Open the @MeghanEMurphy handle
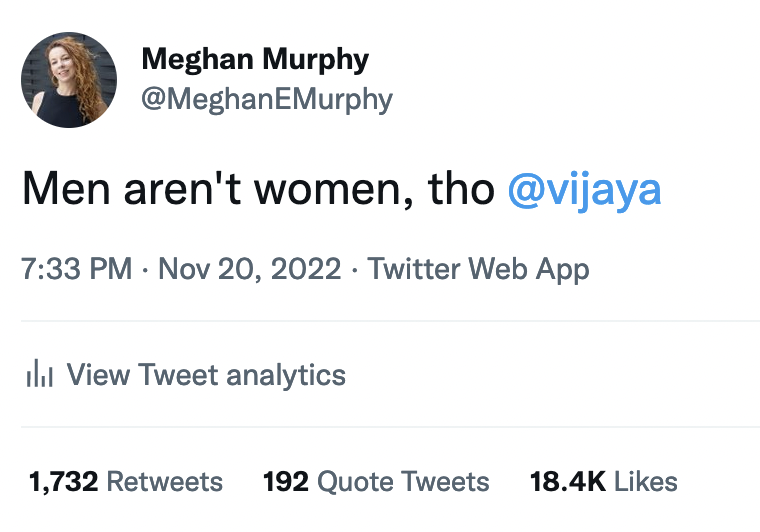The width and height of the screenshot is (760, 532). (x=267, y=99)
